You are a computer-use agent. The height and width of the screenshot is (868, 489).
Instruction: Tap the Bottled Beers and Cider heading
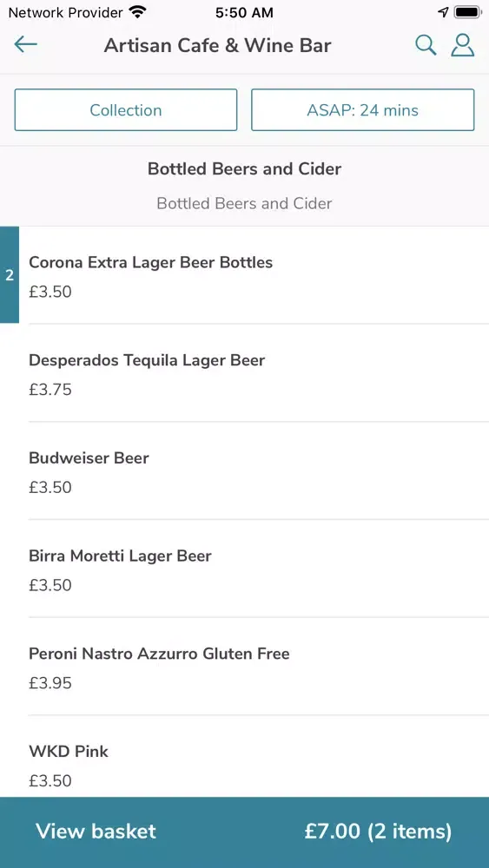coord(244,168)
